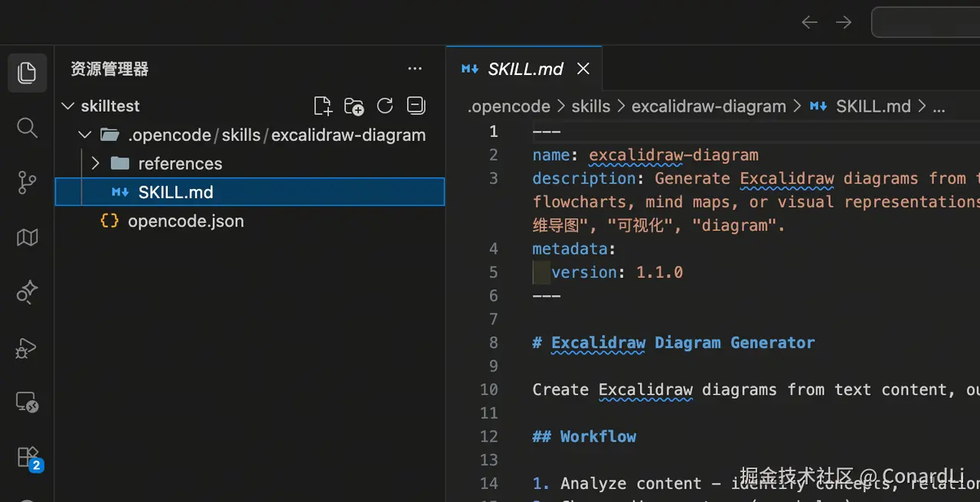Image resolution: width=980 pixels, height=502 pixels.
Task: Select SKILL.md in the file tree
Action: [x=175, y=192]
